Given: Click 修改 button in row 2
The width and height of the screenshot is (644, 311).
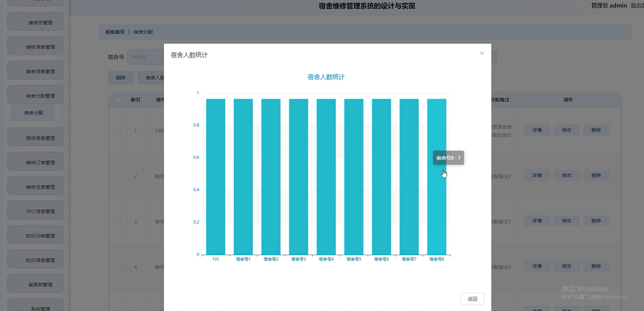Looking at the screenshot, I should click(x=566, y=176).
